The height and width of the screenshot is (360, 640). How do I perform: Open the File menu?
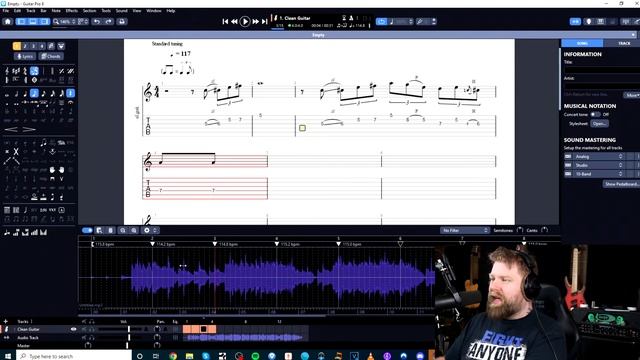tap(6, 11)
